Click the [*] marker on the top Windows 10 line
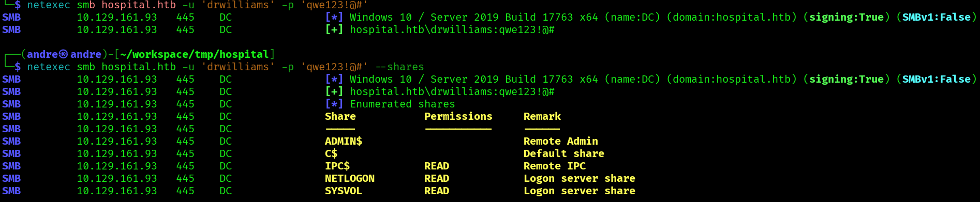The image size is (980, 202). tap(334, 17)
